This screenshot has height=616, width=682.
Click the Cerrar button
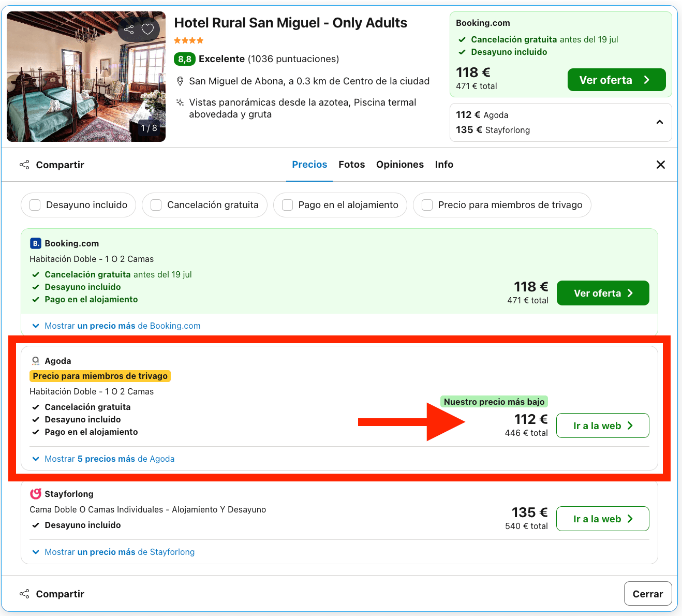648,594
